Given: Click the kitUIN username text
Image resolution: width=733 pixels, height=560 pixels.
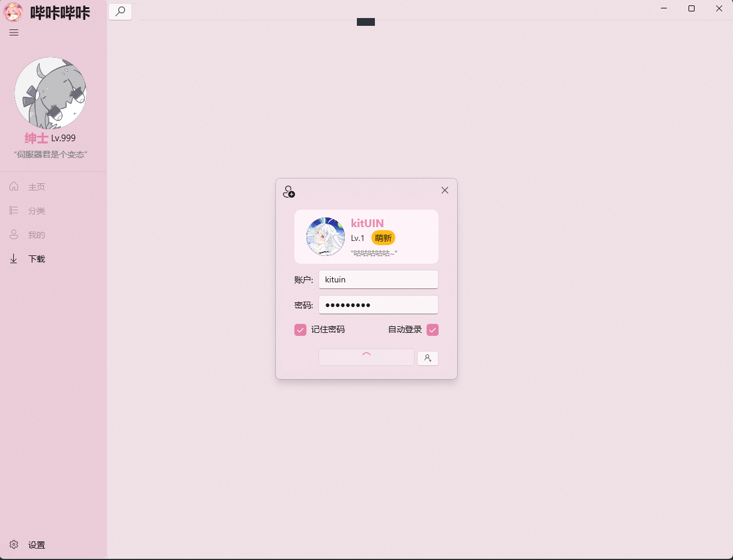Looking at the screenshot, I should click(x=367, y=224).
